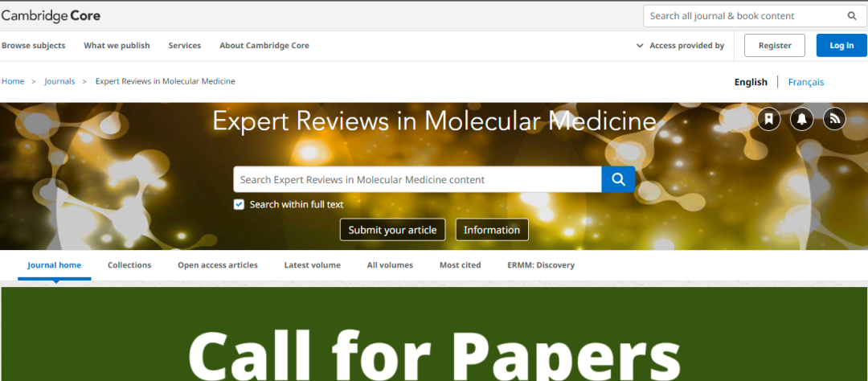Click the Submit your article button
The height and width of the screenshot is (381, 868).
392,230
